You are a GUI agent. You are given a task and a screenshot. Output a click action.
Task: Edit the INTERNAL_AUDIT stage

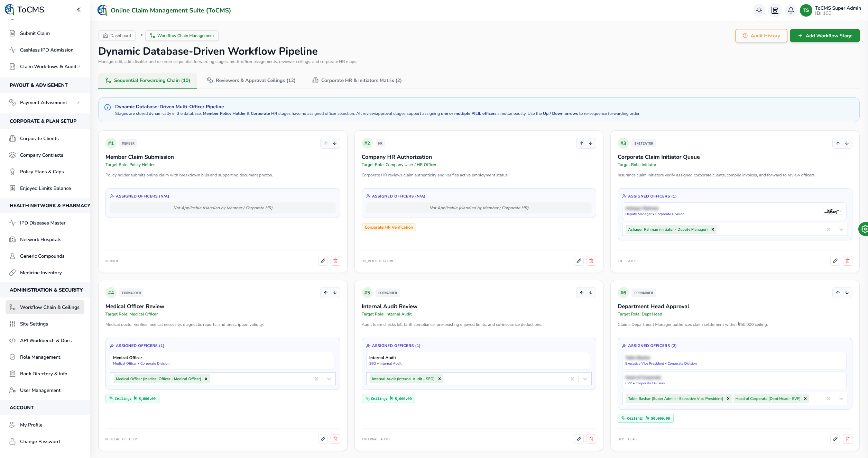(x=579, y=439)
